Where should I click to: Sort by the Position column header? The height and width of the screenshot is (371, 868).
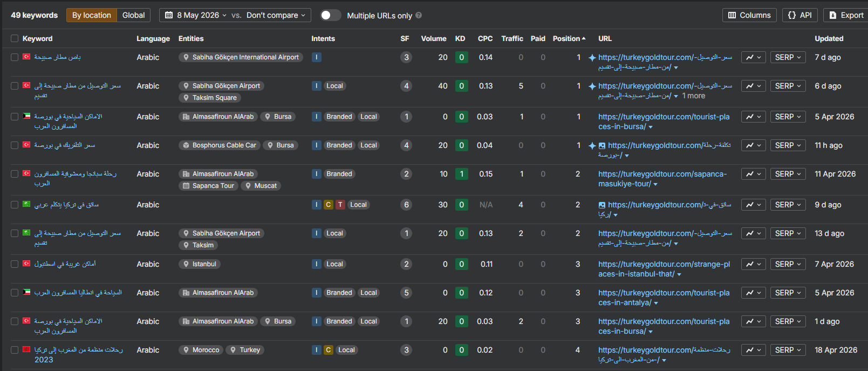[569, 39]
